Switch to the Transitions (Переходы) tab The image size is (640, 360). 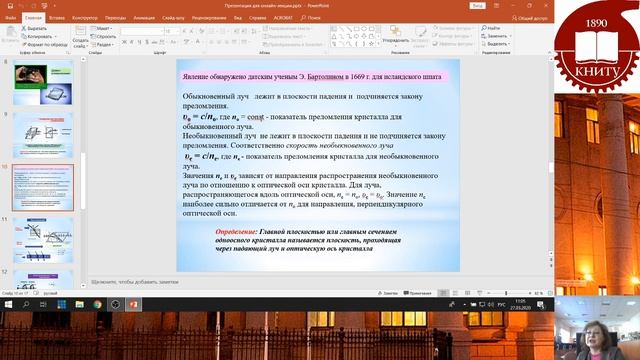point(116,18)
